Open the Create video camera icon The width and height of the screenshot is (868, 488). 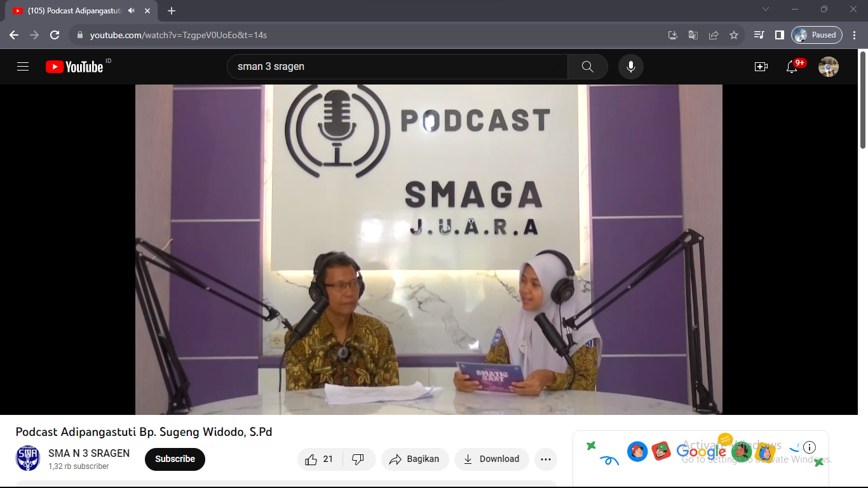[x=761, y=67]
